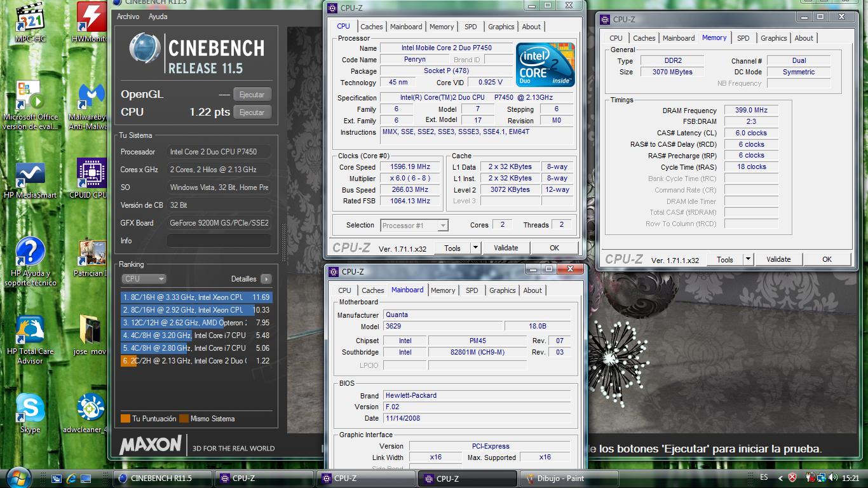This screenshot has width=868, height=488.
Task: Open About tab in CPU-Z Mainboard window
Action: click(x=532, y=290)
